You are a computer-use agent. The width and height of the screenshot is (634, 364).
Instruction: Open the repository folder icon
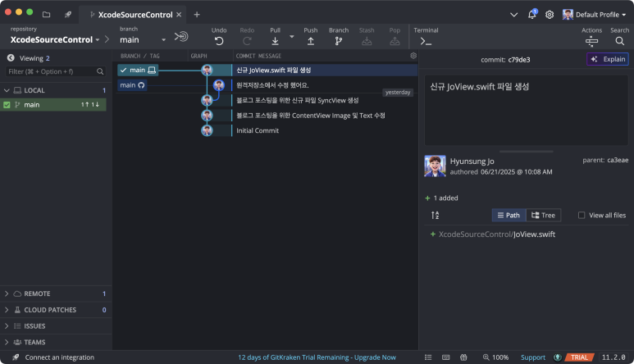(47, 15)
